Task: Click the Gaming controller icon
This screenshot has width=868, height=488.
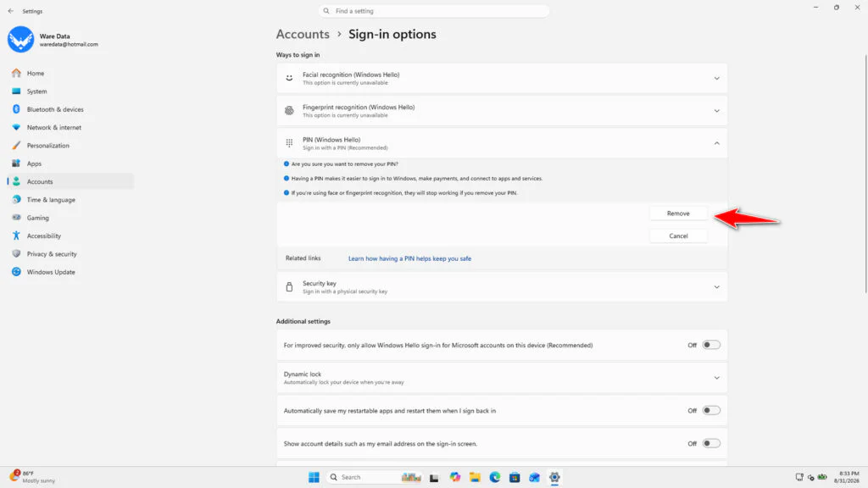Action: tap(17, 218)
